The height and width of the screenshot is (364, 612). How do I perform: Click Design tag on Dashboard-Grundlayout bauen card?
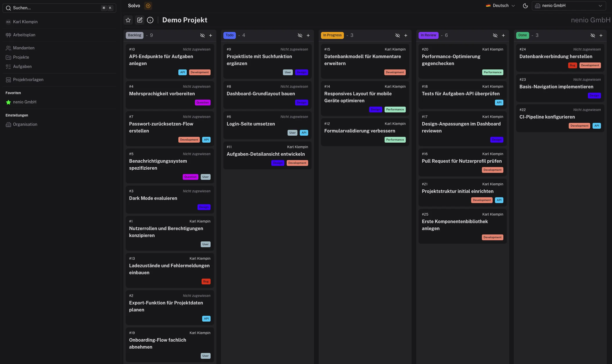pos(301,103)
